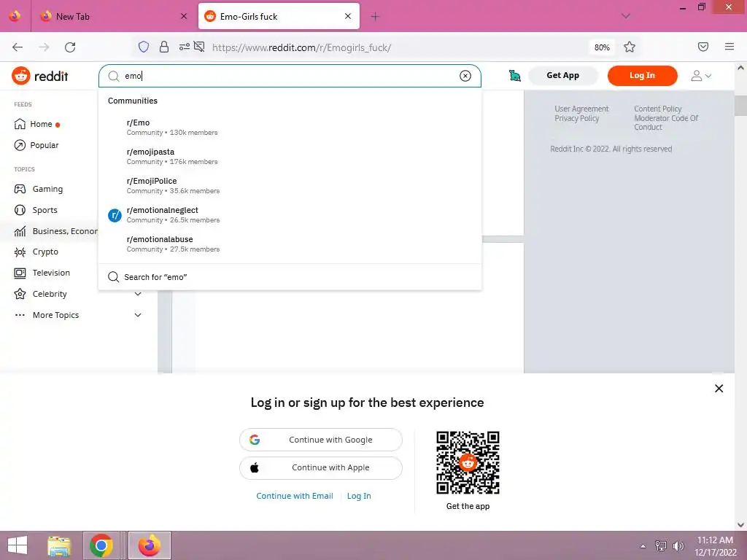Image resolution: width=747 pixels, height=560 pixels.
Task: Click the Log In button in the header
Action: (x=642, y=76)
